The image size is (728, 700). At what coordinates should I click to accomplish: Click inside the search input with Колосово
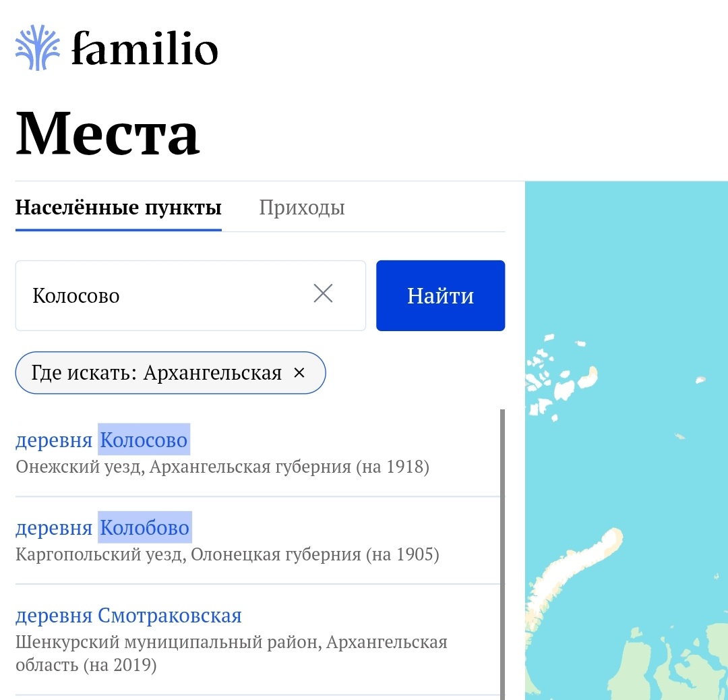pos(135,295)
